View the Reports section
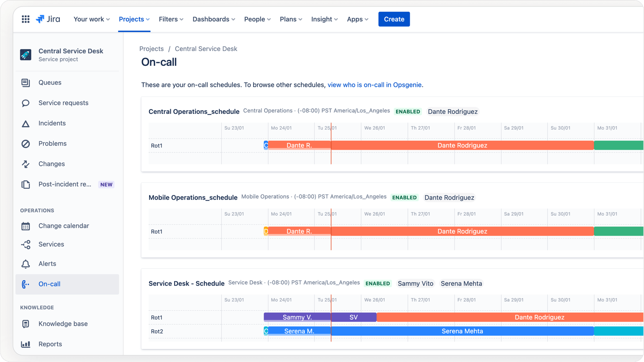644x362 pixels. click(x=50, y=344)
